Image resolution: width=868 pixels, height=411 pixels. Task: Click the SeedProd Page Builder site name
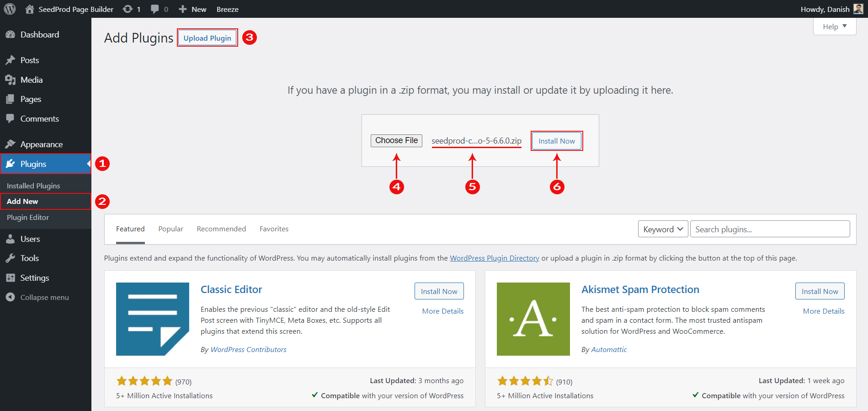click(76, 9)
